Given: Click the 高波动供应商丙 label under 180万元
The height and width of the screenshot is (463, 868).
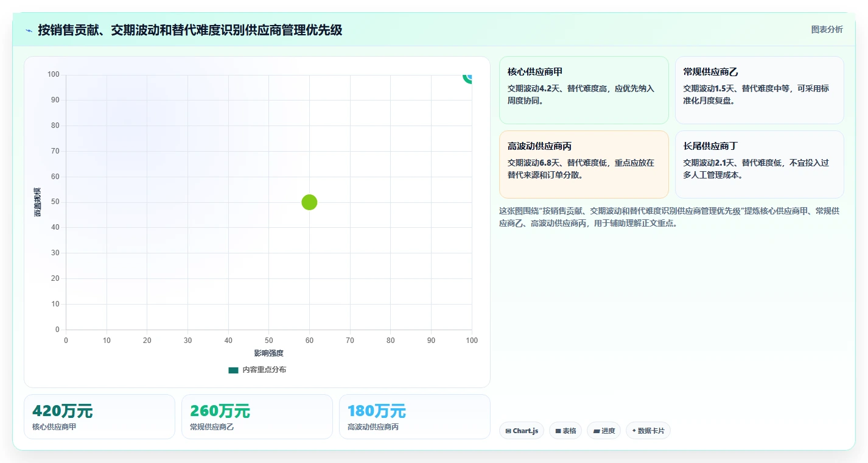Looking at the screenshot, I should point(373,427).
